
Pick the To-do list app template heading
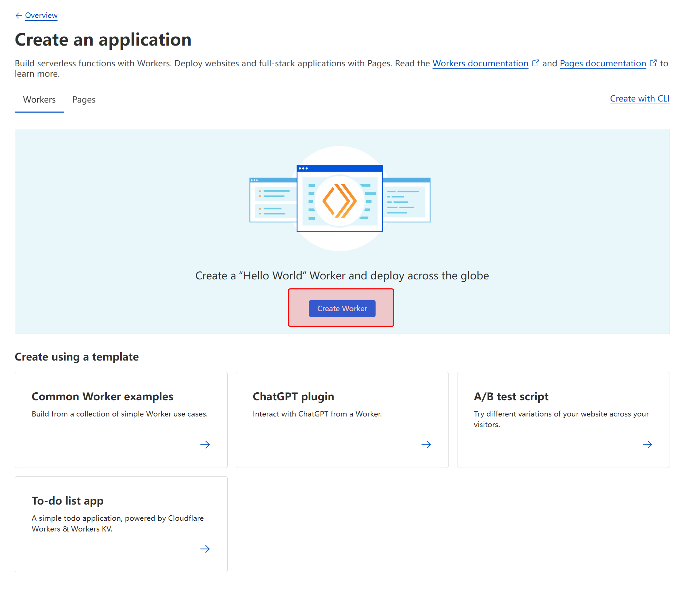(68, 501)
